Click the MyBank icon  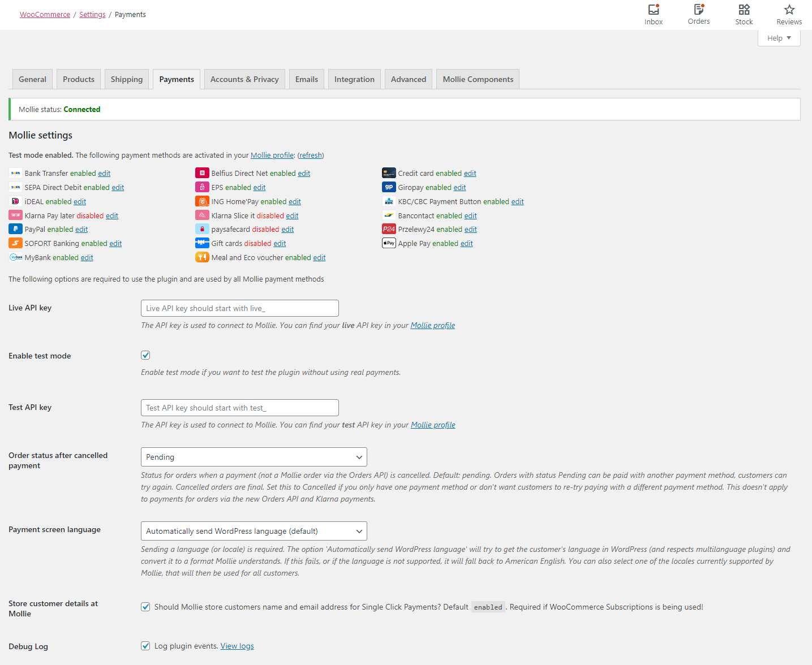[x=15, y=257]
